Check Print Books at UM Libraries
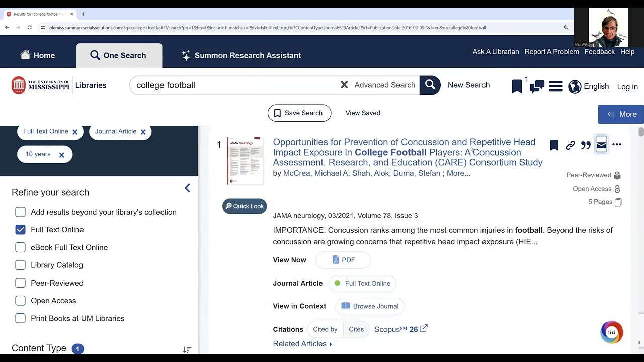The image size is (644, 362). (x=20, y=318)
